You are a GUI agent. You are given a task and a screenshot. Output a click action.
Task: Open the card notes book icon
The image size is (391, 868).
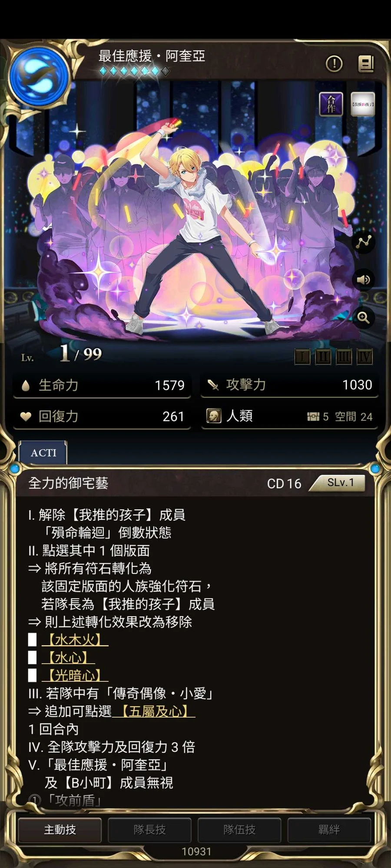pos(366,64)
